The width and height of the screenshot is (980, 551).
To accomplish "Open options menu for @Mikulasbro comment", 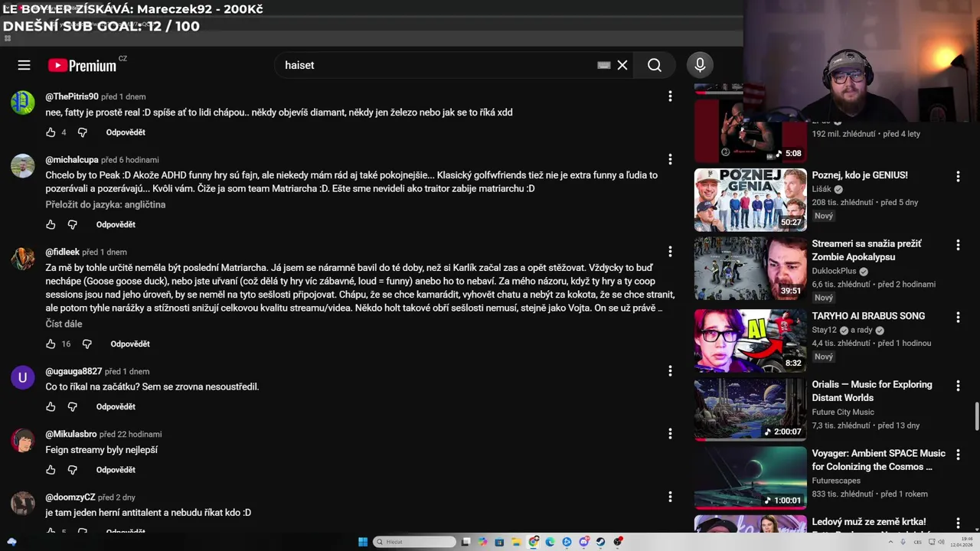I will click(x=670, y=434).
